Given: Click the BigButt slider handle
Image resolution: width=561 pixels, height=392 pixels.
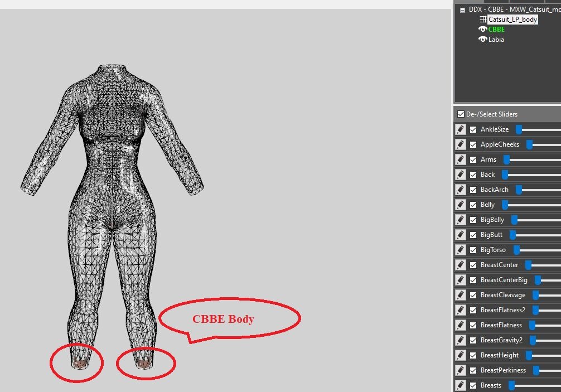Looking at the screenshot, I should (512, 235).
